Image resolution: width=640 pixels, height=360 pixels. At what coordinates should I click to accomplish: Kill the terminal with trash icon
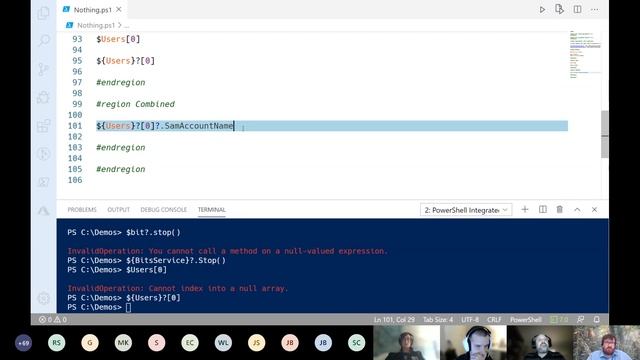click(x=560, y=209)
